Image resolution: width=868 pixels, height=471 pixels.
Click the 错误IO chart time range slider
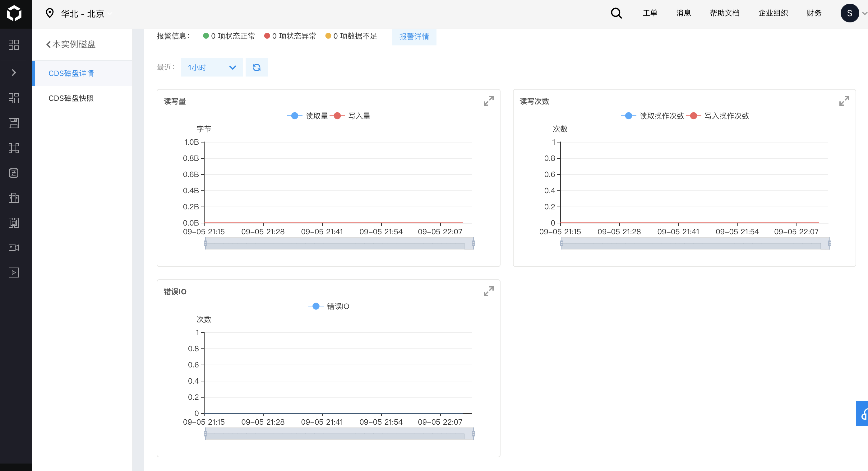point(339,434)
